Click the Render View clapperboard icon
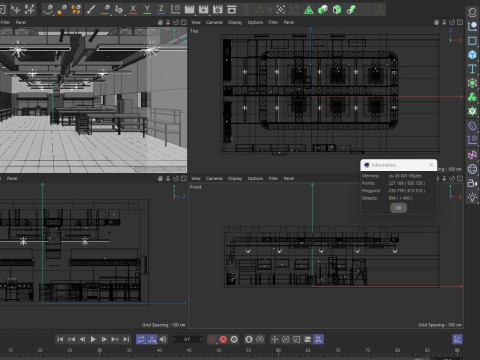This screenshot has width=480, height=360. (189, 9)
